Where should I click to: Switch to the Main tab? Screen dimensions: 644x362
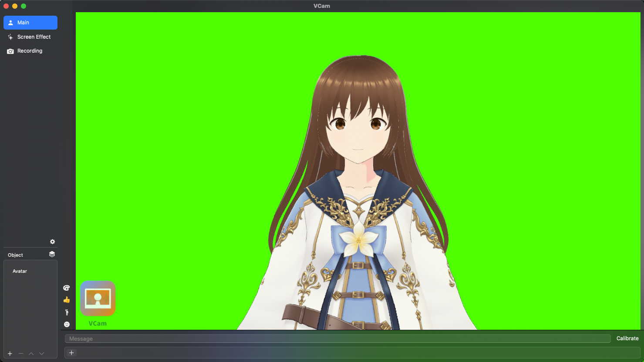point(30,23)
